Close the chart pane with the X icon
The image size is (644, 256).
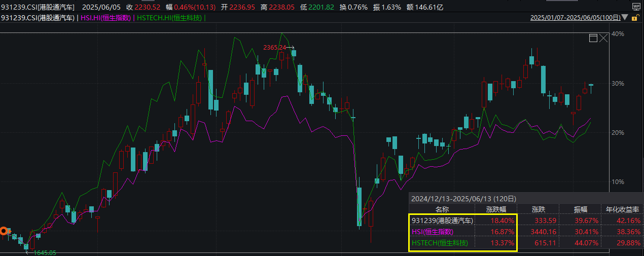[603, 38]
